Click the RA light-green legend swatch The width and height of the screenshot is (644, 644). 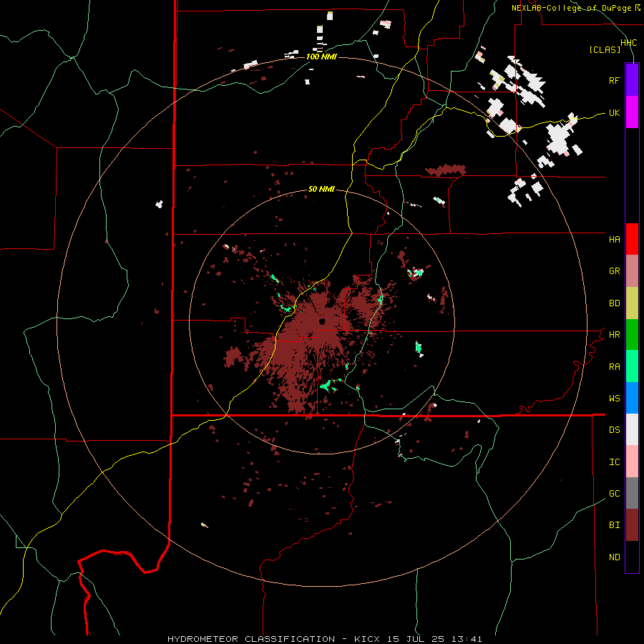coord(632,366)
